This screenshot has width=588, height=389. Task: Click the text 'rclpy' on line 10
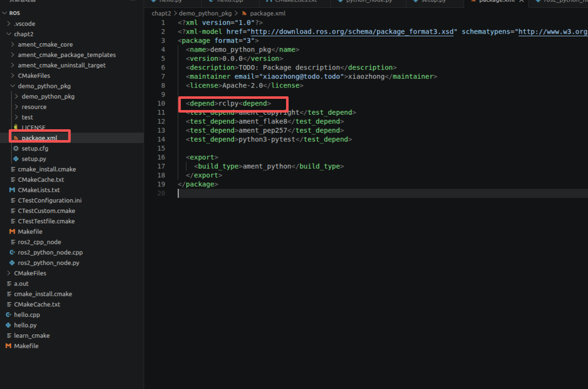click(229, 103)
